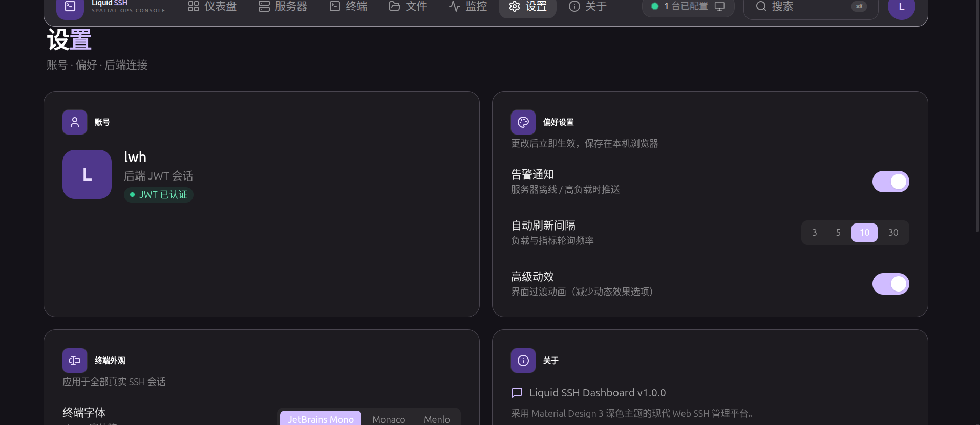
Task: Click the 1 台已配置 status pill
Action: (x=688, y=7)
